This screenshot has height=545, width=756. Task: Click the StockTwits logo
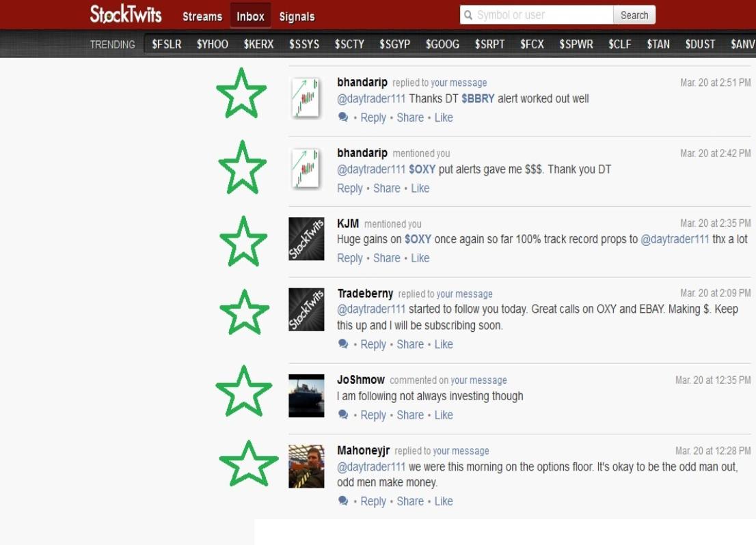point(125,14)
